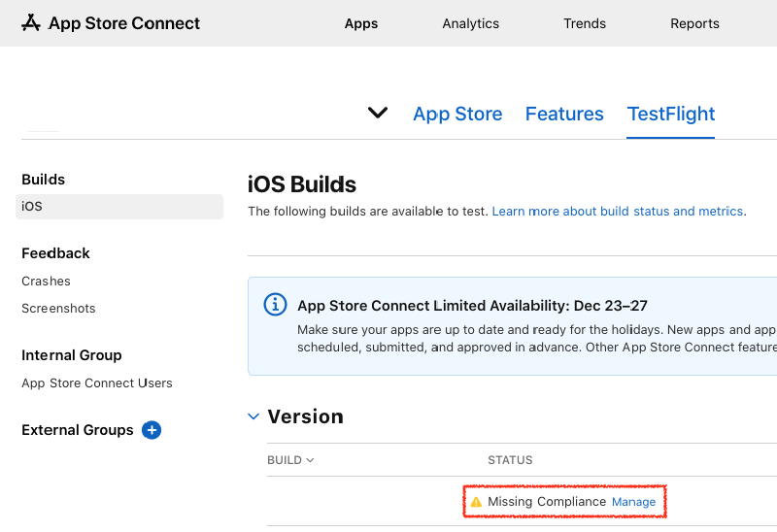
Task: Expand the app switcher chevron dropdown
Action: (378, 113)
